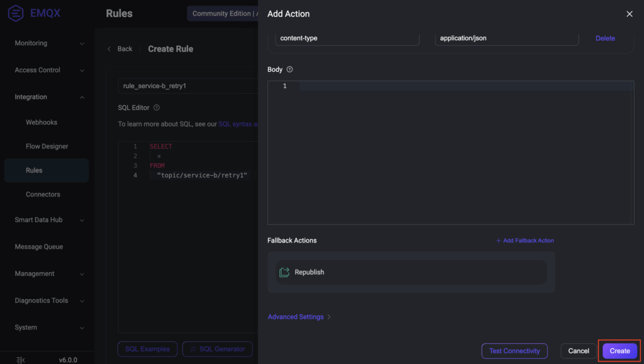Click the EMQX logo icon
This screenshot has width=644, height=364.
(x=16, y=13)
